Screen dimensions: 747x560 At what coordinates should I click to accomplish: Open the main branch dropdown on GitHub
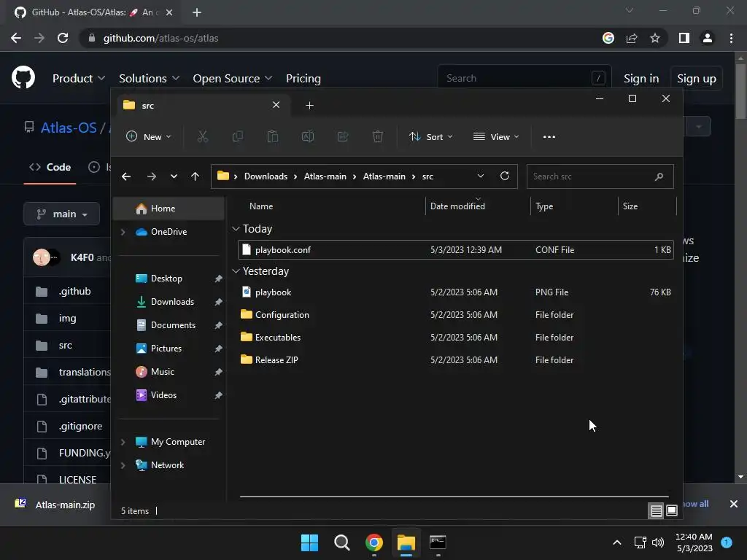[x=62, y=214]
